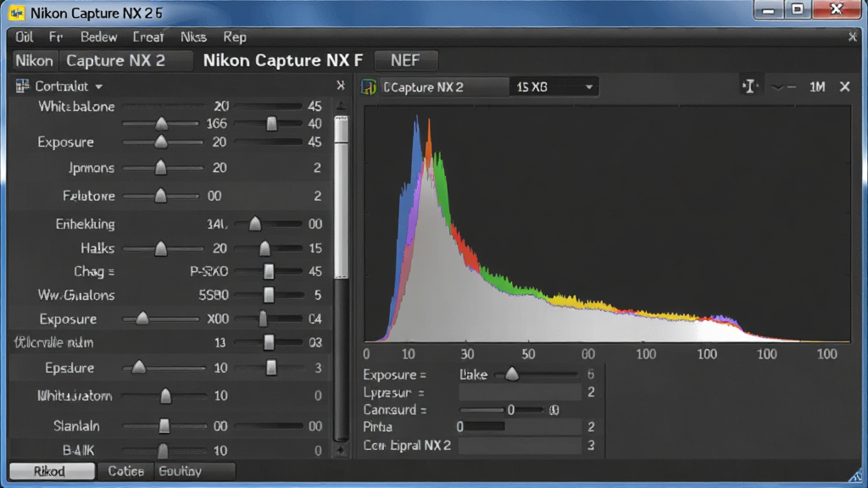Click the Chag slider handle
868x488 pixels.
pyautogui.click(x=269, y=272)
